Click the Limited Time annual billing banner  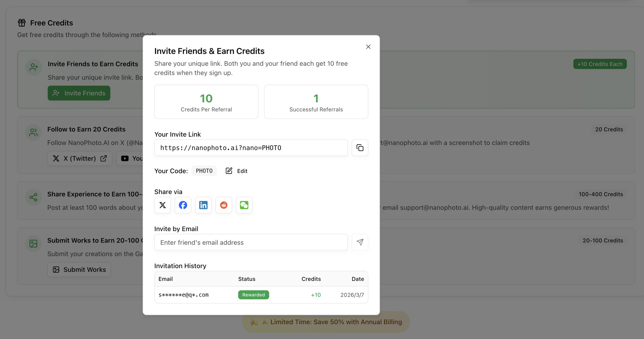326,322
